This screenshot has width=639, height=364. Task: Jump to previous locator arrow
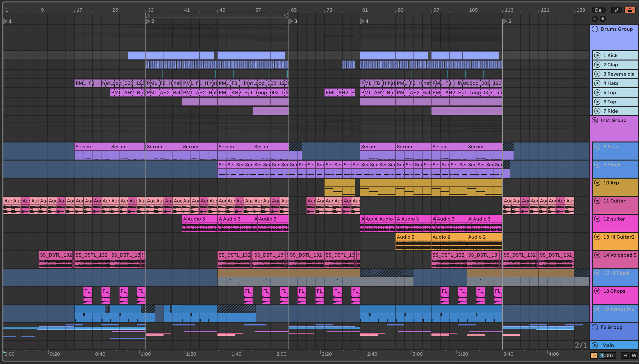click(x=595, y=19)
